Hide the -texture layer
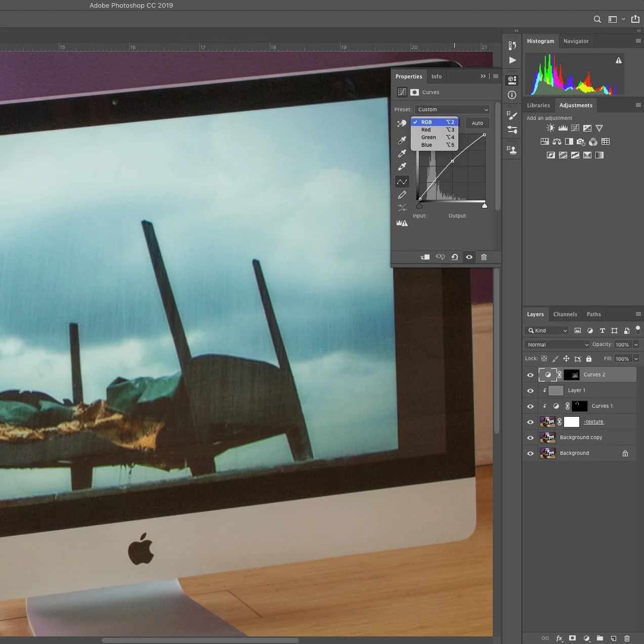This screenshot has width=644, height=644. point(530,422)
